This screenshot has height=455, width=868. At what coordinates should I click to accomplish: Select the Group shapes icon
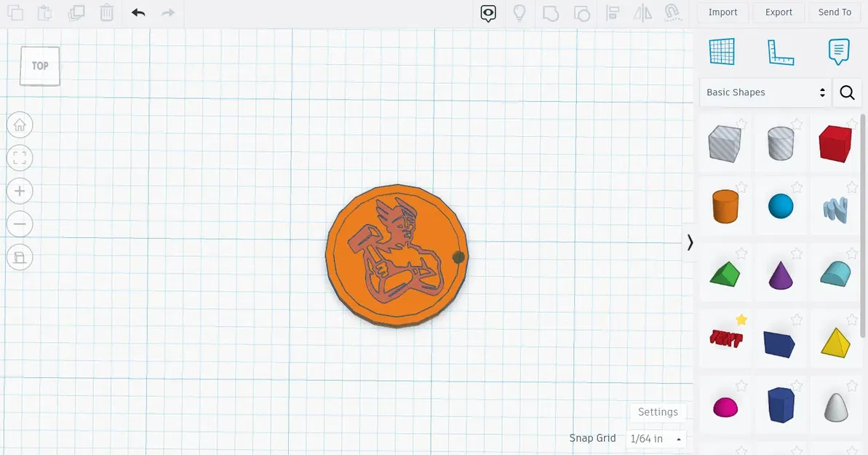551,13
